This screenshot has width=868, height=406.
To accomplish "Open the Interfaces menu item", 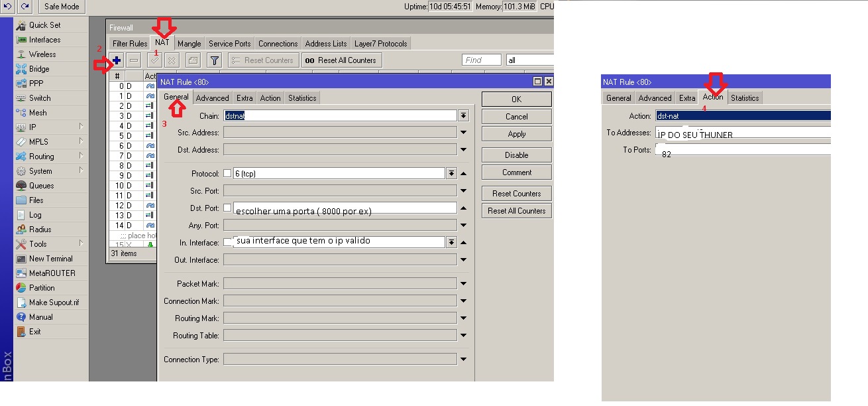I will (44, 39).
